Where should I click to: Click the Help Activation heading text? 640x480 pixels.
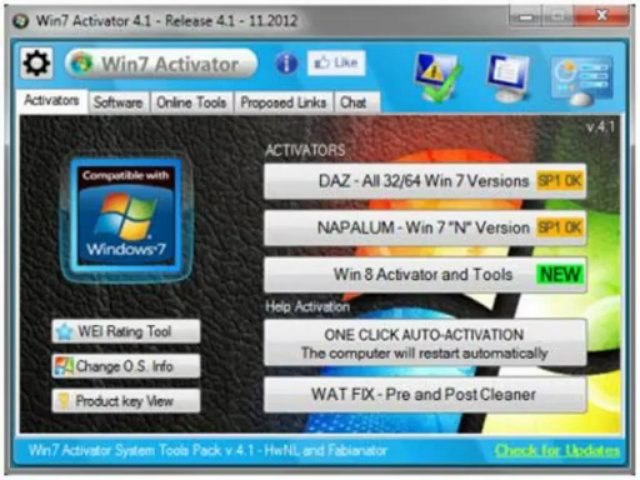(x=307, y=307)
